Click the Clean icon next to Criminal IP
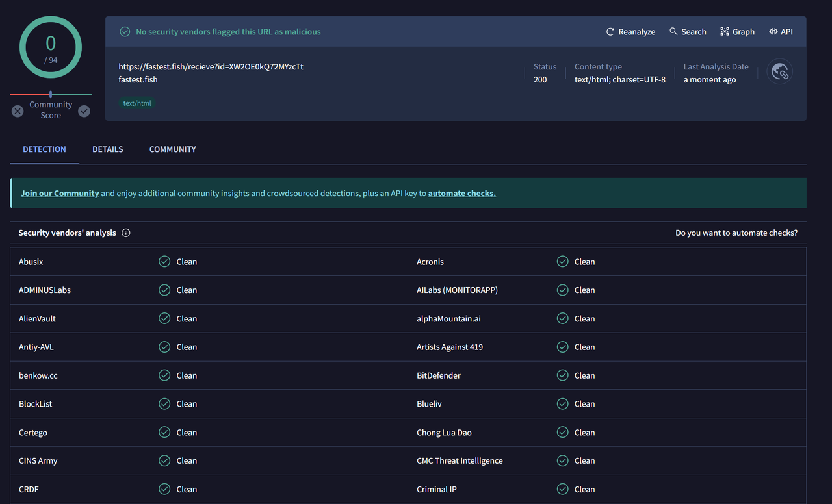 562,489
